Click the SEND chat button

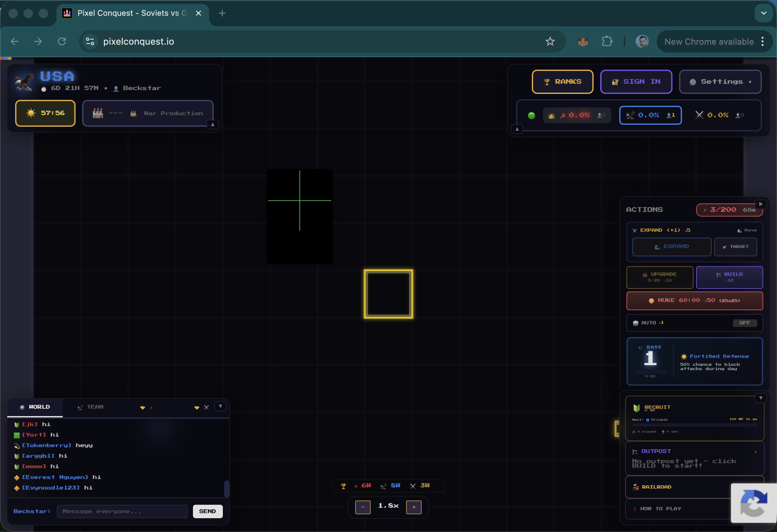[208, 511]
